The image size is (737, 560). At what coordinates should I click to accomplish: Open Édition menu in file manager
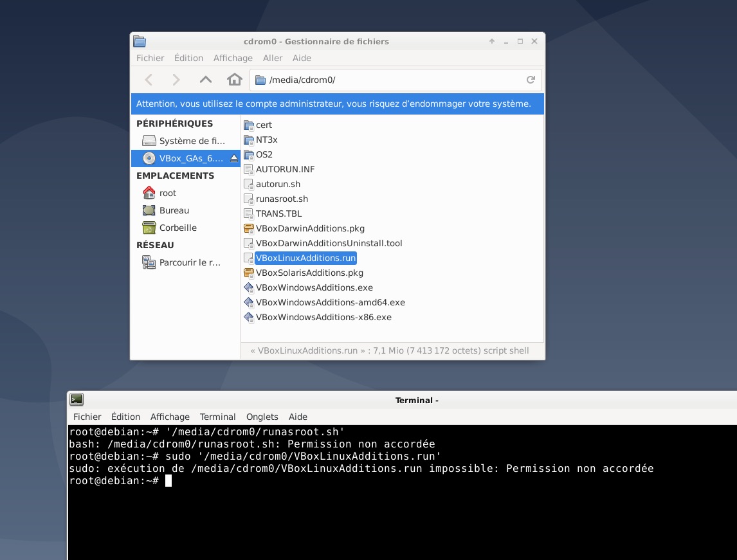[x=188, y=59]
